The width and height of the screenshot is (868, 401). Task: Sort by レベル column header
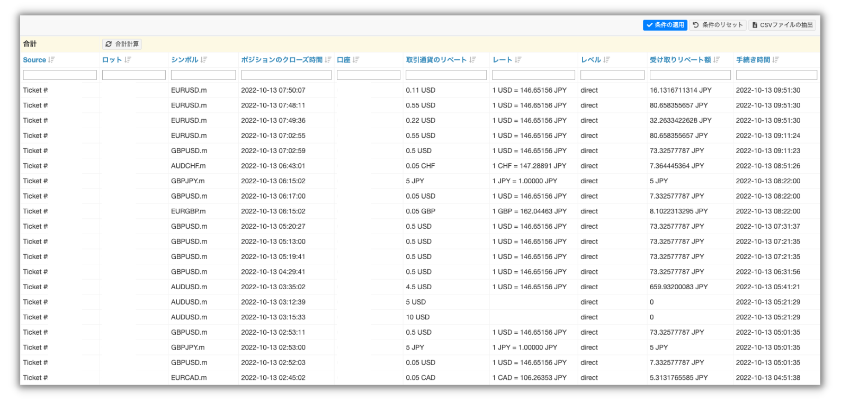point(591,60)
